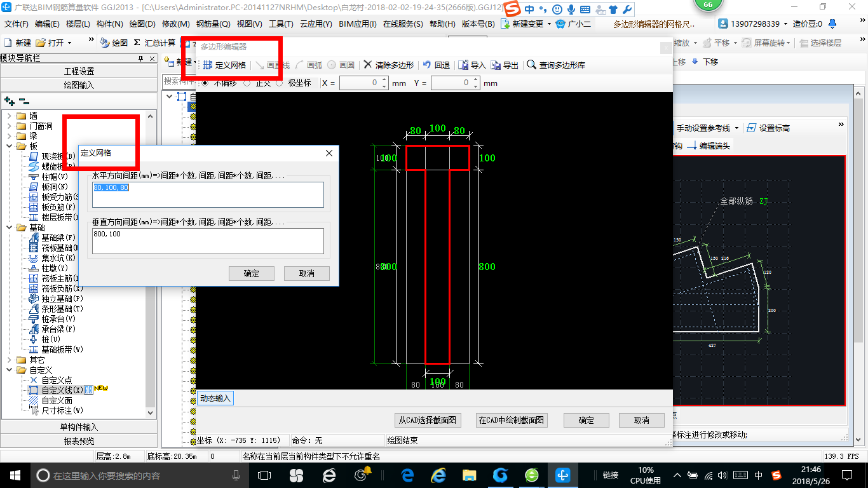Viewport: 868px width, 488px height.
Task: Select 自定义面 custom surface item
Action: tap(51, 400)
